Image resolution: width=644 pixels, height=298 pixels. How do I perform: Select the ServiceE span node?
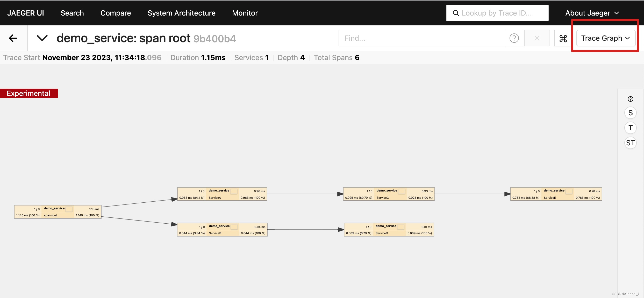[x=556, y=194]
